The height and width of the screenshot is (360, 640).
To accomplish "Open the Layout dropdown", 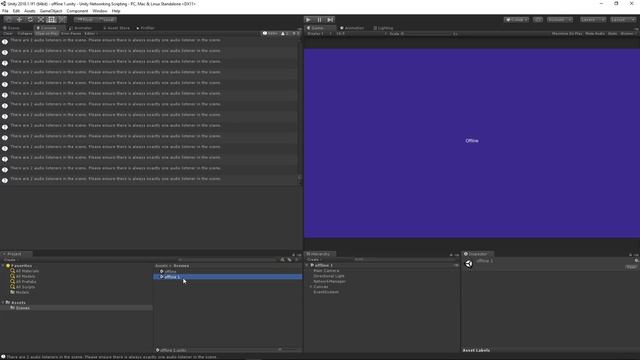I will tap(623, 20).
